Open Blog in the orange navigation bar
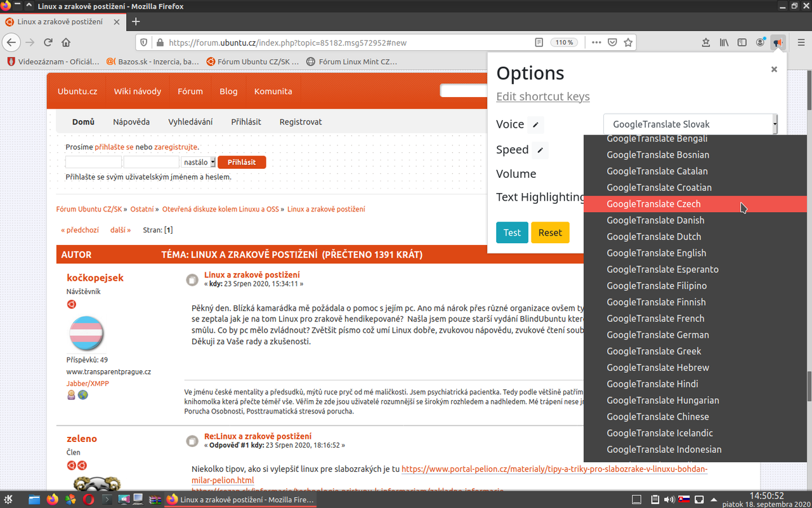This screenshot has height=508, width=812. point(228,91)
